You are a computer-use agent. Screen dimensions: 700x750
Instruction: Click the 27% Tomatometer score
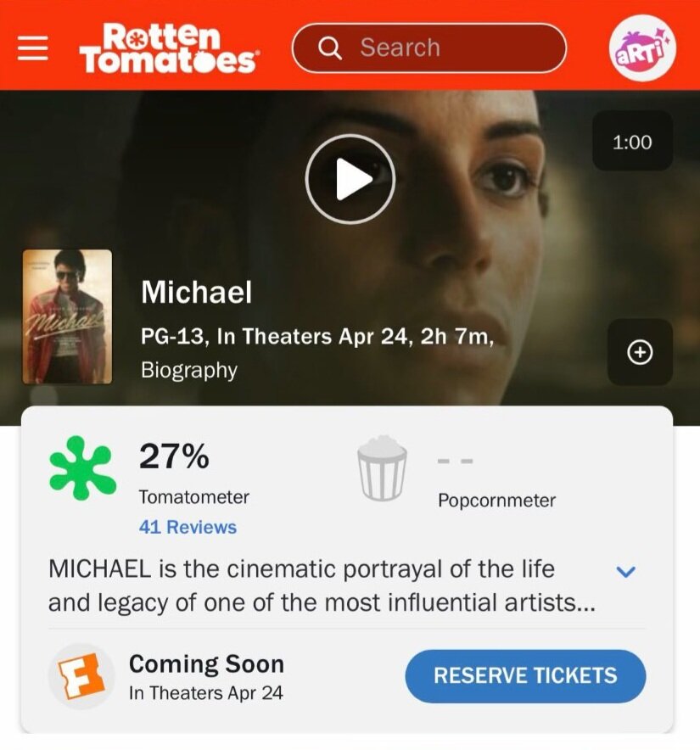pyautogui.click(x=174, y=456)
